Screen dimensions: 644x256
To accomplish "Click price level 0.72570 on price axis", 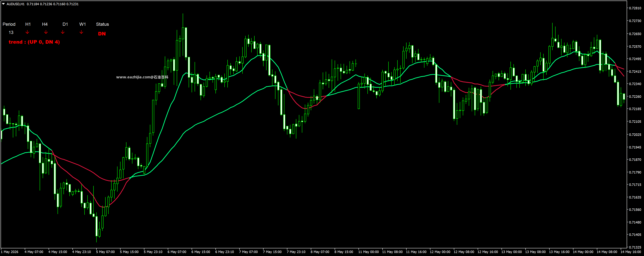I will click(x=635, y=47).
